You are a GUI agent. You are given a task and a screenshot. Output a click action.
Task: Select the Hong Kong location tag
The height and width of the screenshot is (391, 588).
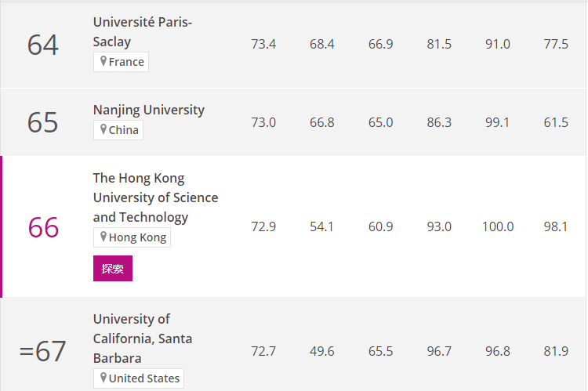pyautogui.click(x=132, y=237)
